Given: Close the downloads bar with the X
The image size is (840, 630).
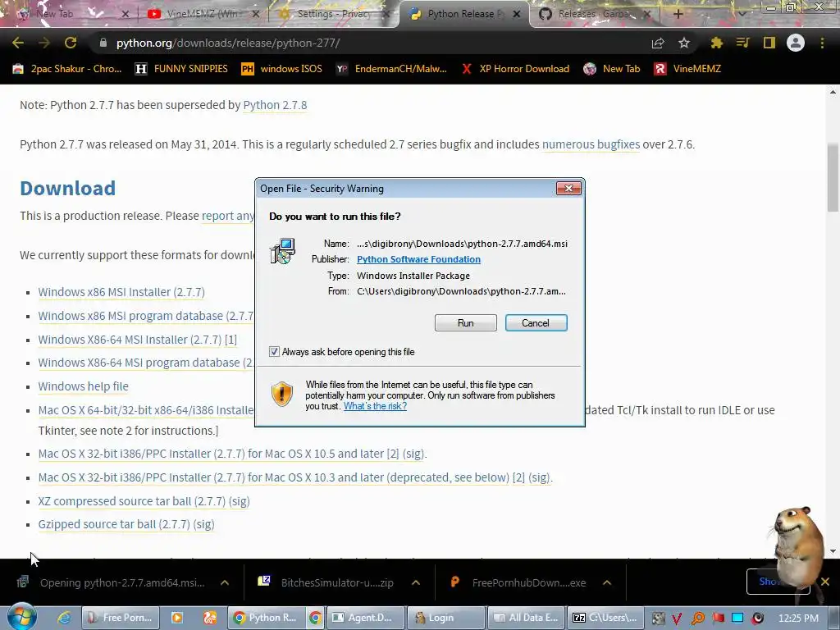Looking at the screenshot, I should pyautogui.click(x=825, y=582).
